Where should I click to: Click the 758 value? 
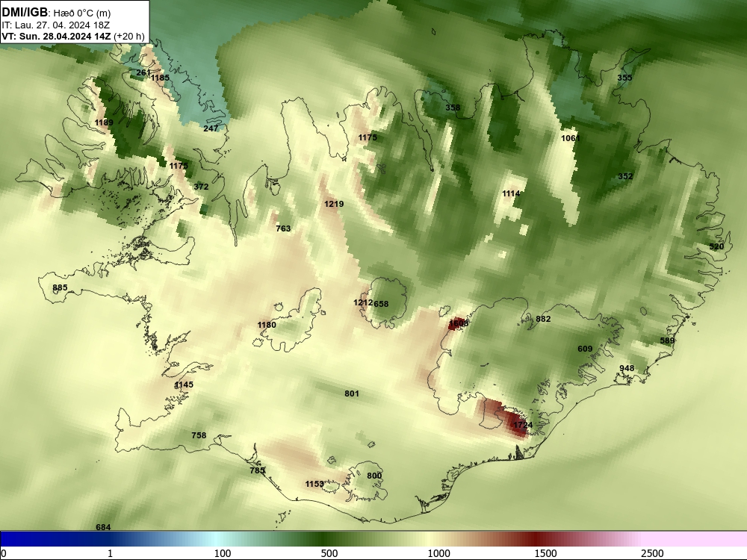tap(199, 435)
